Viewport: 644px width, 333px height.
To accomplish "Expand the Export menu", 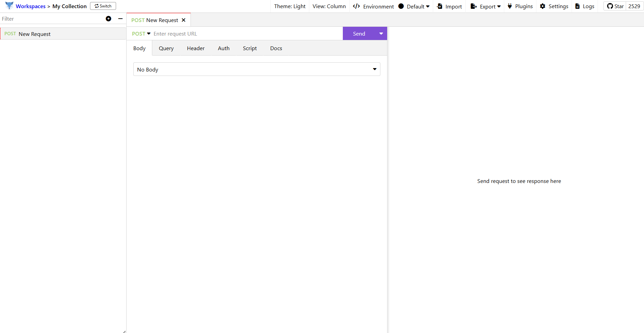I will (x=486, y=6).
